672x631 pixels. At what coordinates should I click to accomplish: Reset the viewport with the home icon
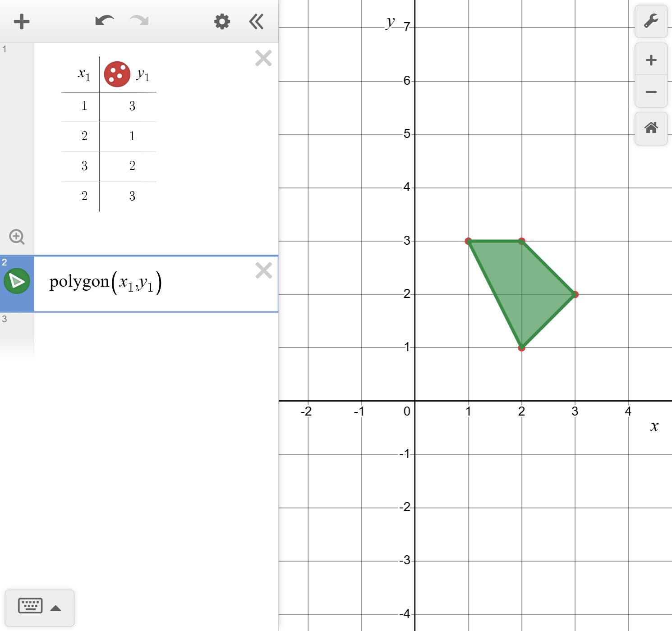[x=651, y=128]
